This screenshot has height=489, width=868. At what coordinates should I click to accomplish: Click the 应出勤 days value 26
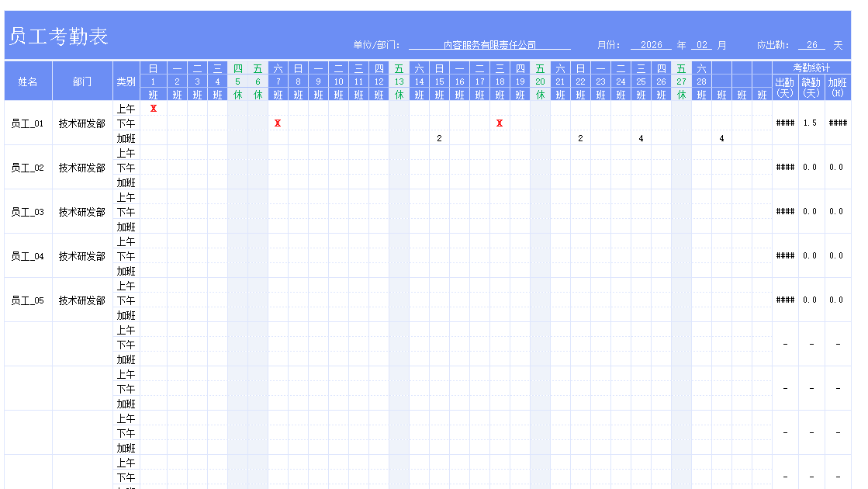tap(811, 45)
